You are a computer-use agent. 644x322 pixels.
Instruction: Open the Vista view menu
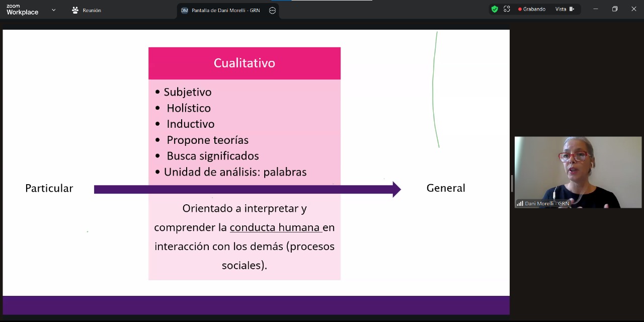click(x=565, y=9)
